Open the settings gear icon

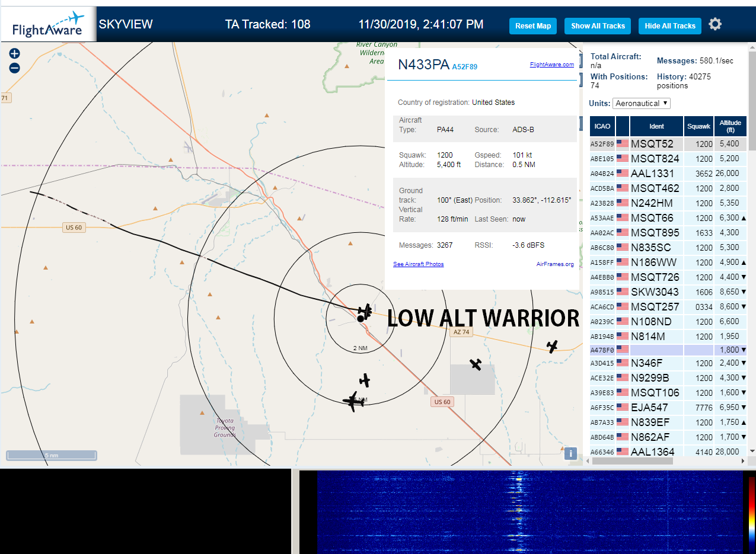coord(715,24)
